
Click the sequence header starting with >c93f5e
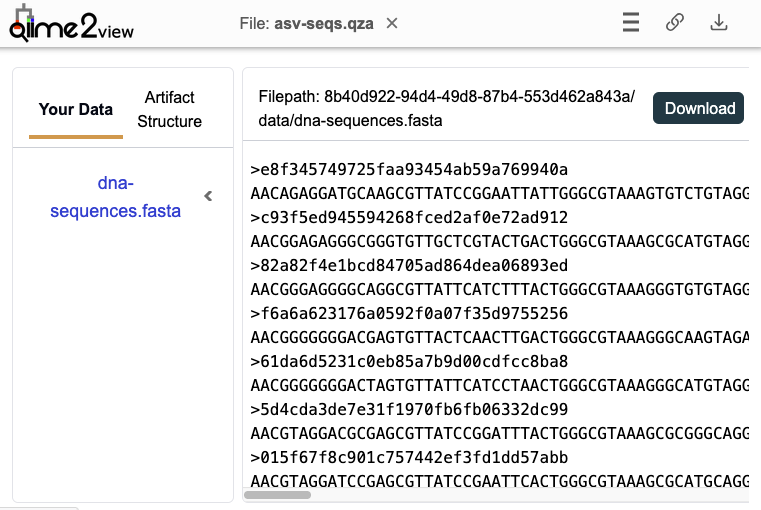pyautogui.click(x=409, y=217)
